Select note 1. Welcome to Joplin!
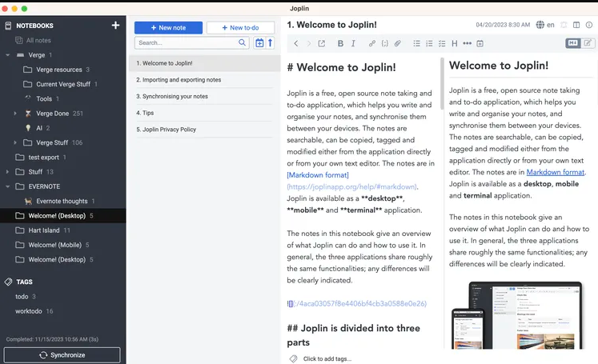Image resolution: width=598 pixels, height=364 pixels. [204, 63]
